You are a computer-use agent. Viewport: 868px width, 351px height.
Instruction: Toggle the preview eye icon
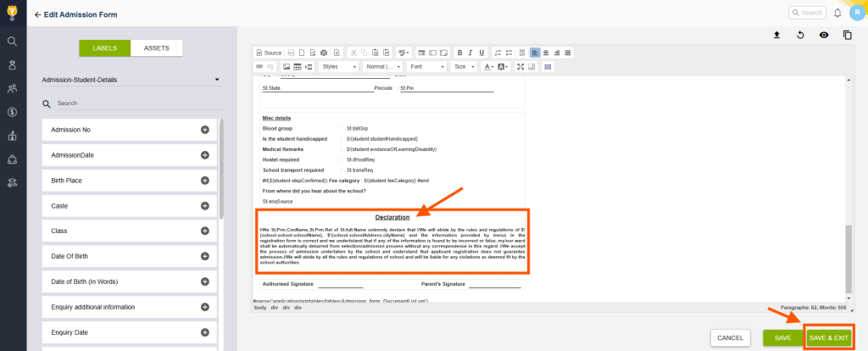point(823,35)
